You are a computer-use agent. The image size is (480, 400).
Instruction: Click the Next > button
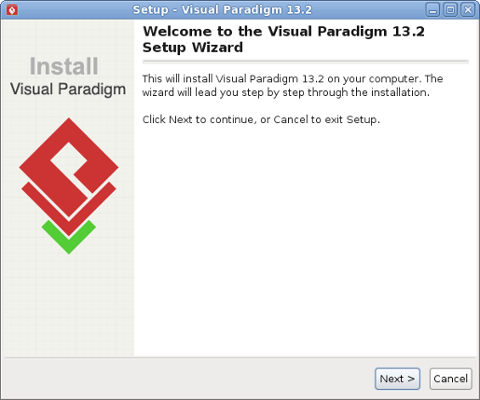click(397, 379)
